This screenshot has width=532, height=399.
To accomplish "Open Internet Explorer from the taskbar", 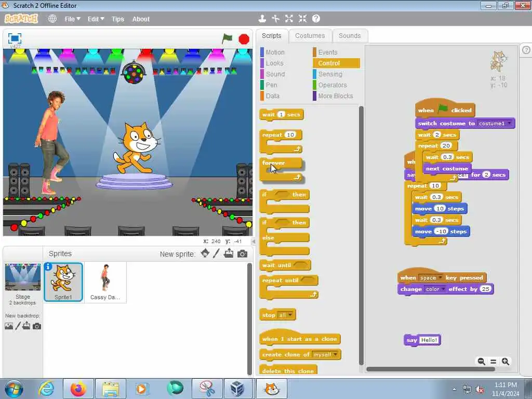I will [46, 389].
